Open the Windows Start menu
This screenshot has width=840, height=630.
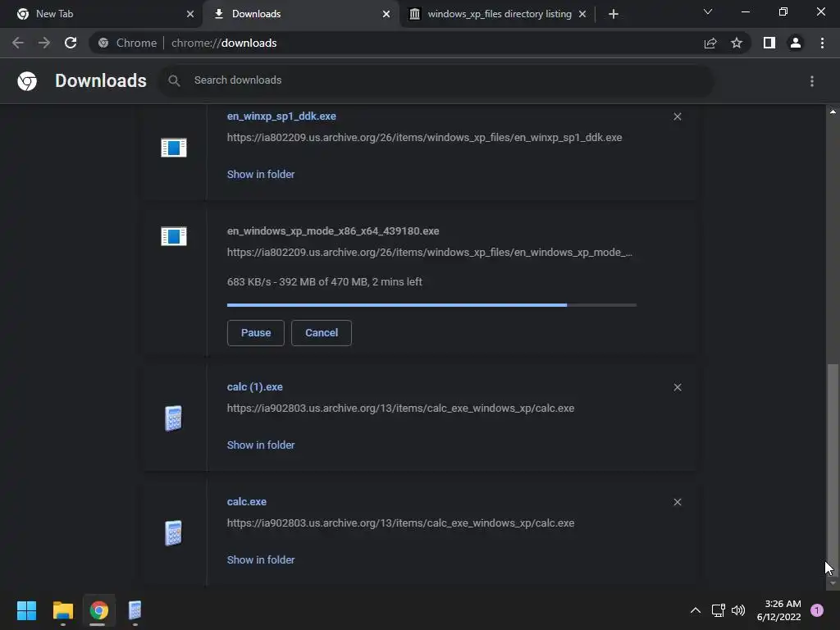(26, 610)
